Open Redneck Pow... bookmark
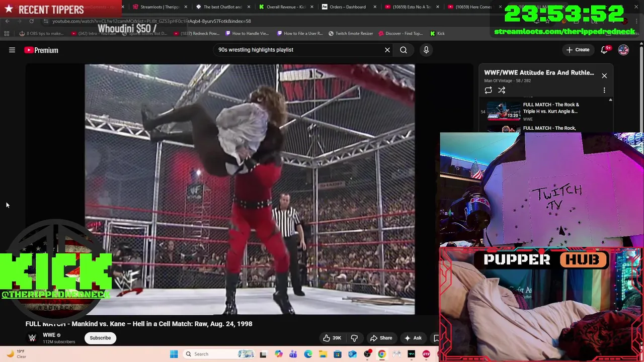Image resolution: width=644 pixels, height=362 pixels. click(197, 34)
